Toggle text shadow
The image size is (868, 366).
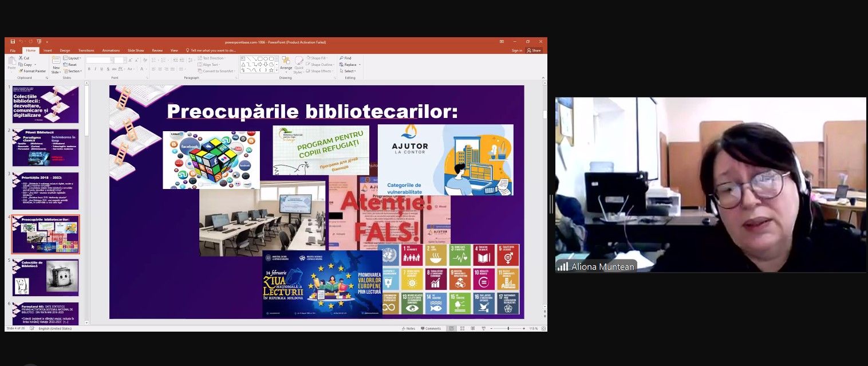108,69
